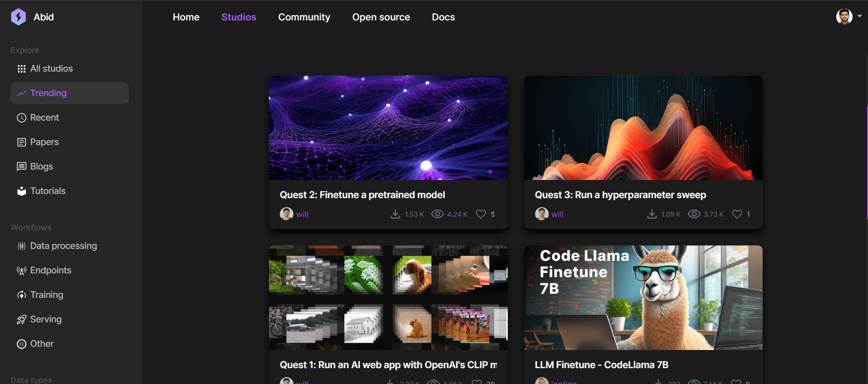Click the 1.53 K downloads count

click(x=414, y=214)
